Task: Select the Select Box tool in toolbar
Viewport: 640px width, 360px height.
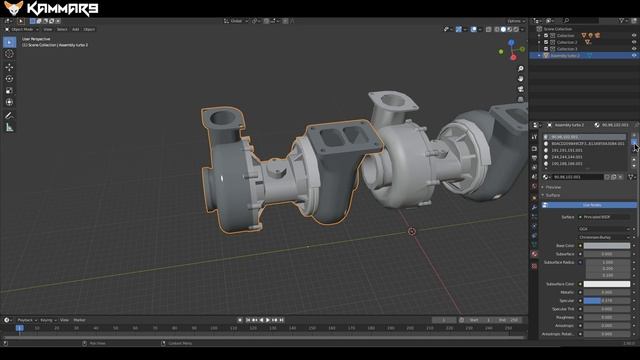Action: coord(9,42)
